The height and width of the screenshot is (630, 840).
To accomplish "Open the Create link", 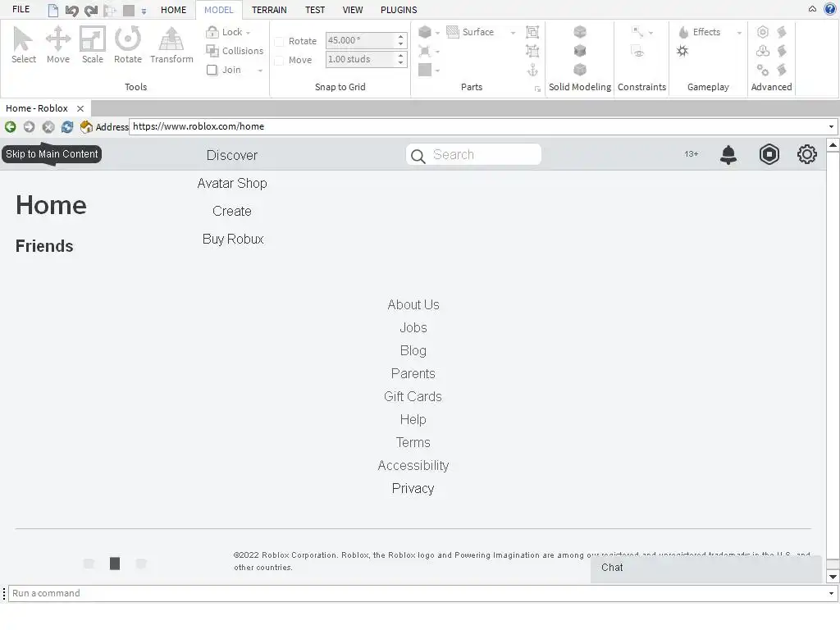I will (232, 211).
